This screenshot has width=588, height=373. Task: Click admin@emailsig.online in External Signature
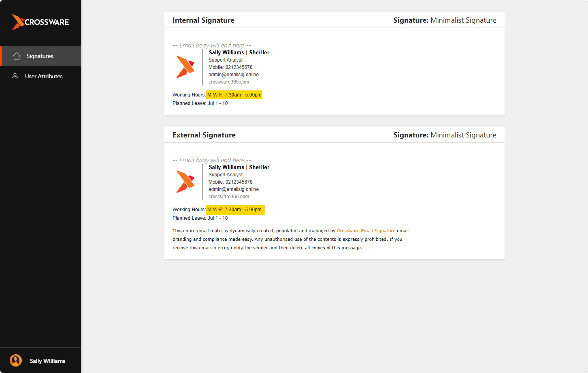(234, 189)
